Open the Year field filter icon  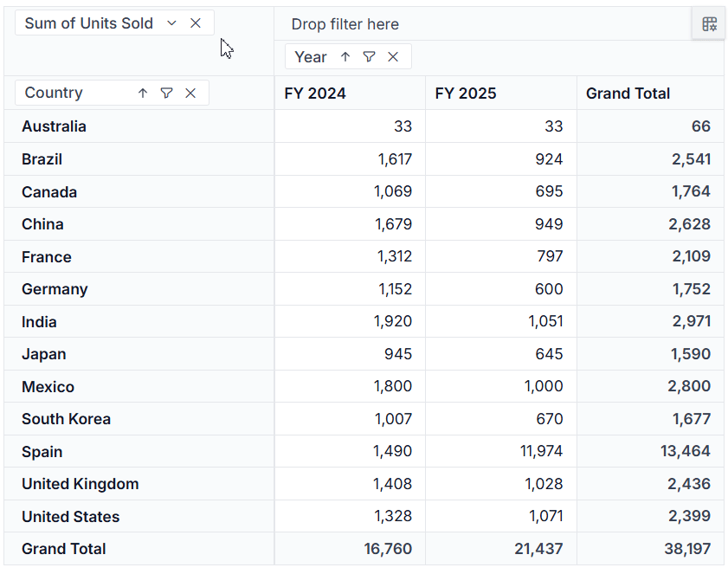(369, 56)
